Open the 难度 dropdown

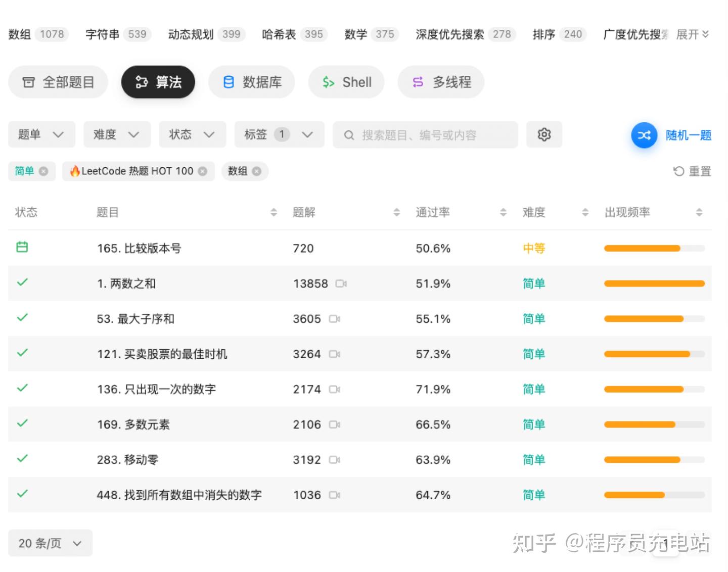coord(117,134)
